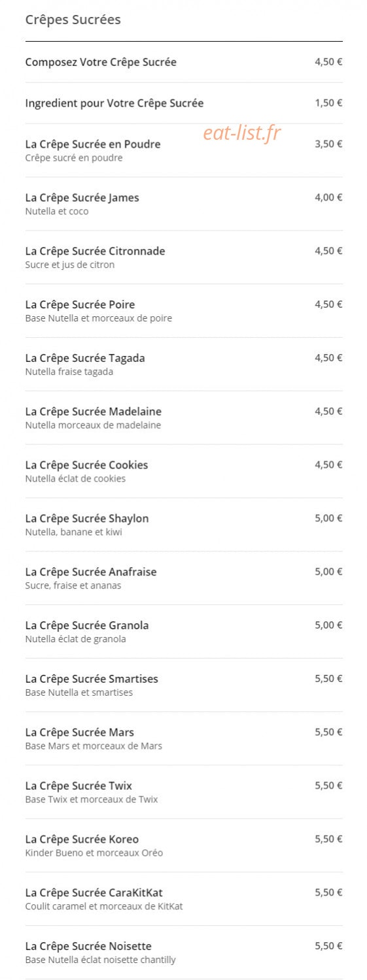This screenshot has height=980, width=367.
Task: Click La Crêpe Sucrée Shaylon
Action: pyautogui.click(x=184, y=525)
